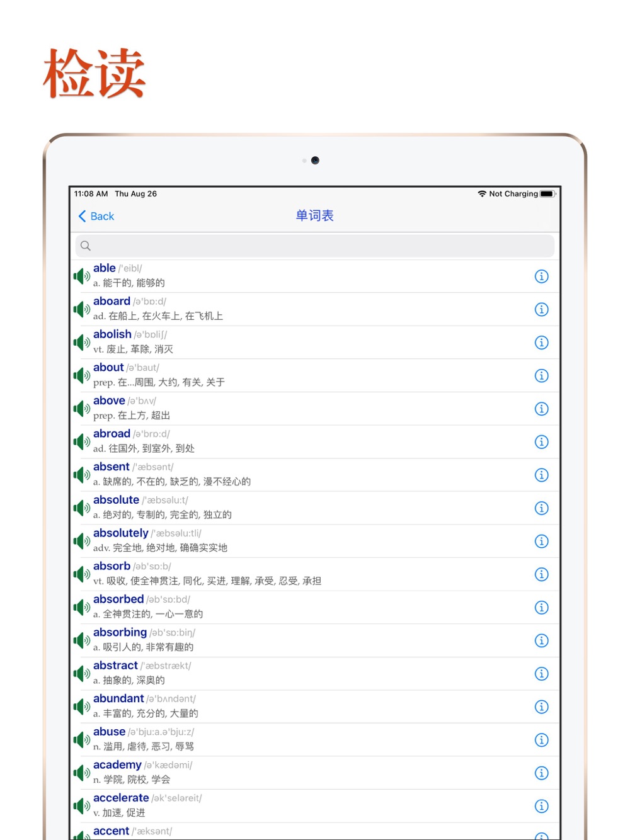
Task: Play pronunciation for 'academy'
Action: coord(81,773)
